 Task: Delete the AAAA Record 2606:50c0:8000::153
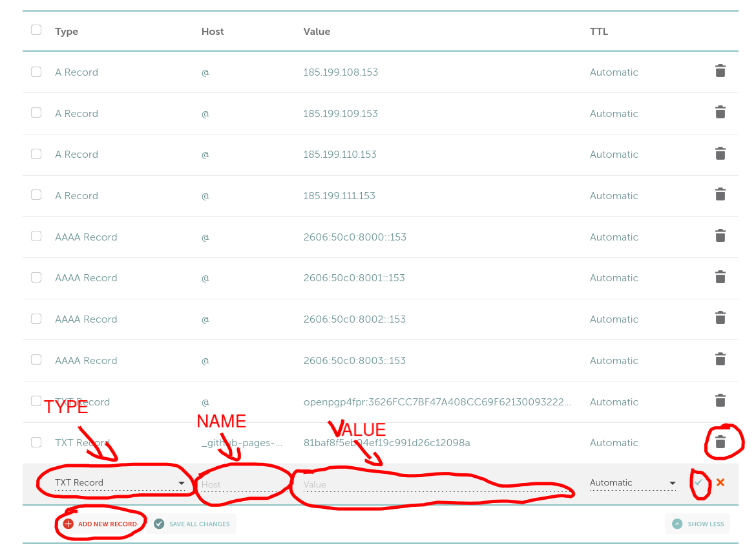click(x=720, y=236)
